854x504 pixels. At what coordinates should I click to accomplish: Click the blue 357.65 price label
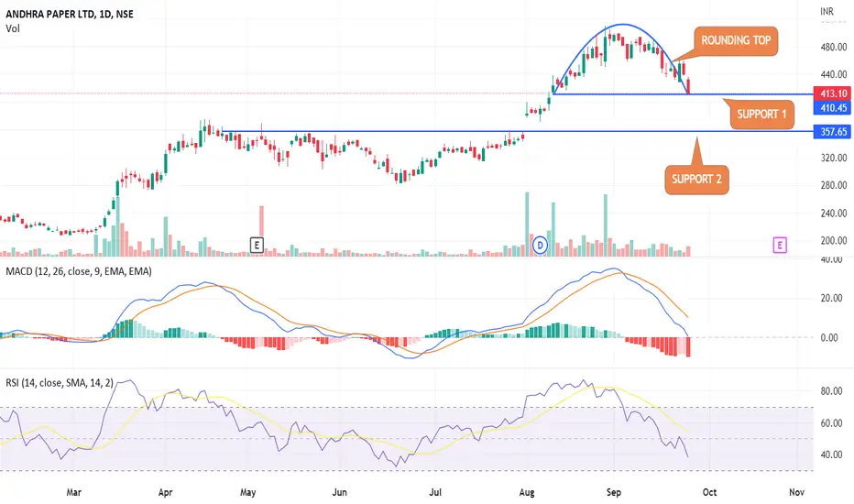833,131
